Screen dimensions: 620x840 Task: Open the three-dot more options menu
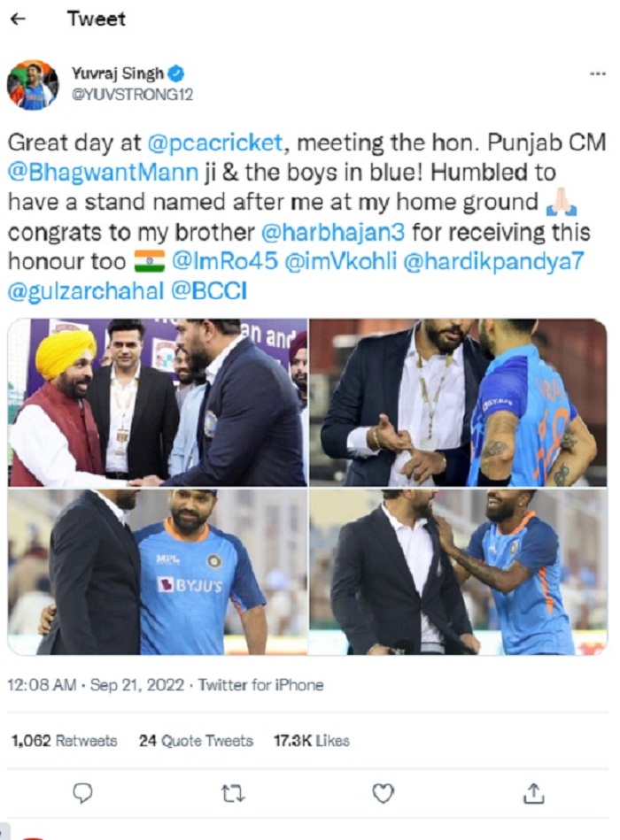click(x=598, y=74)
